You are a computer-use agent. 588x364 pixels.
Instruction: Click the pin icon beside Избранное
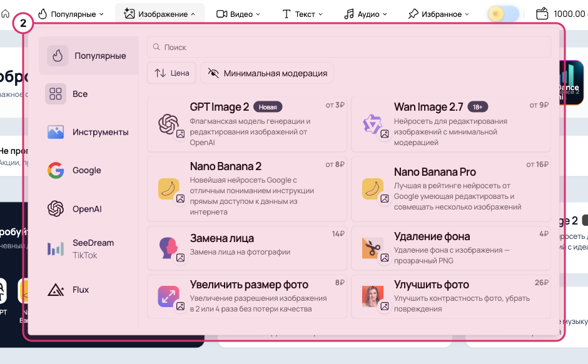[x=413, y=14]
